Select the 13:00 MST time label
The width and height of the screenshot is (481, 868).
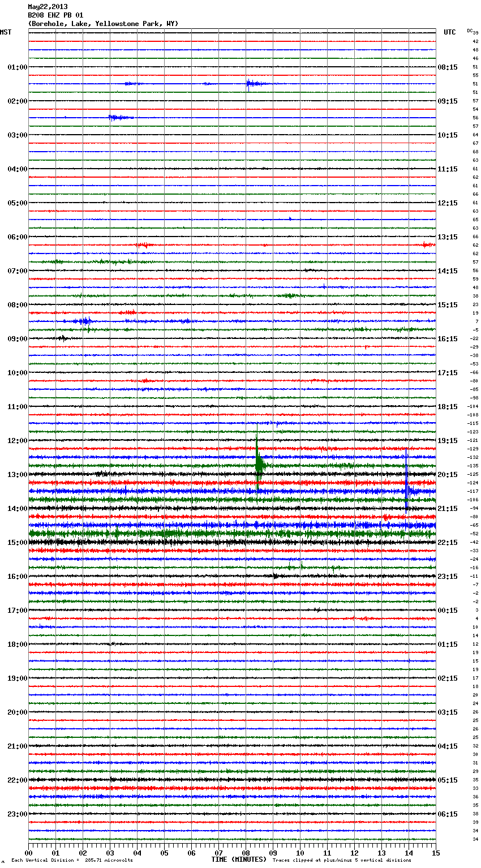[17, 475]
